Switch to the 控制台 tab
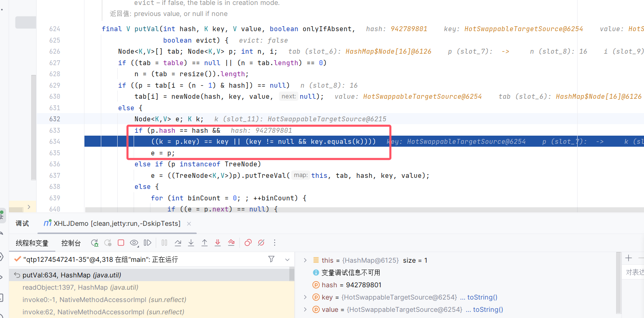The image size is (644, 318). (71, 243)
